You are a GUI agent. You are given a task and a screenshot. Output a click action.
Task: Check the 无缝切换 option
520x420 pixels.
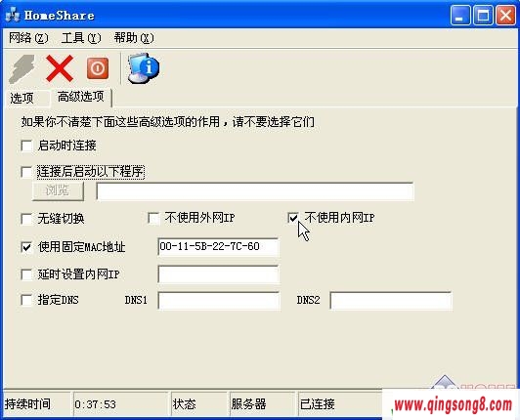click(x=26, y=219)
